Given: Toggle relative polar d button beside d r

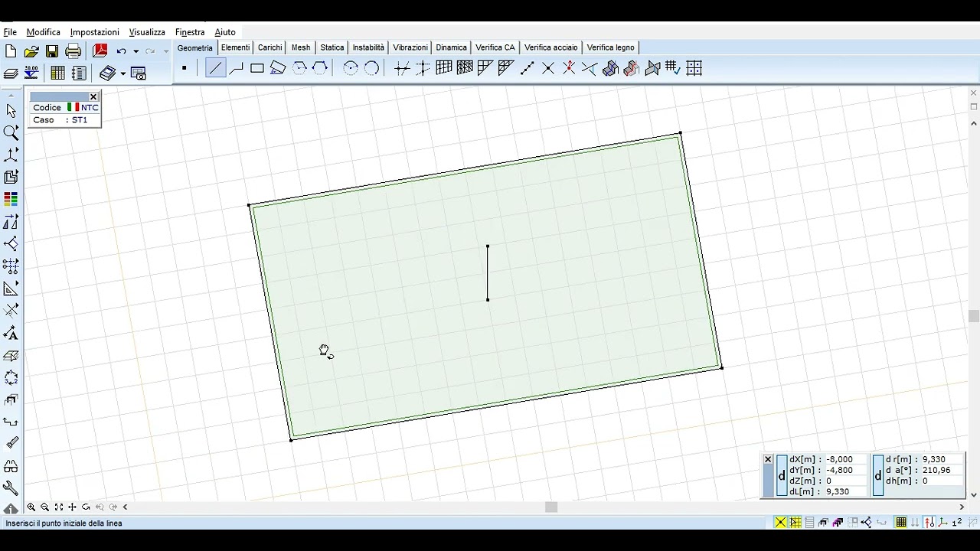Looking at the screenshot, I should (878, 475).
